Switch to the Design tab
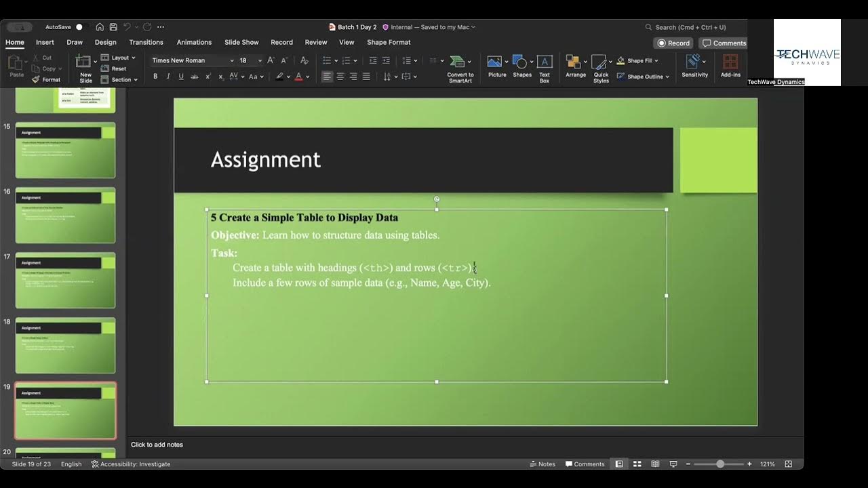The width and height of the screenshot is (868, 488). (105, 42)
